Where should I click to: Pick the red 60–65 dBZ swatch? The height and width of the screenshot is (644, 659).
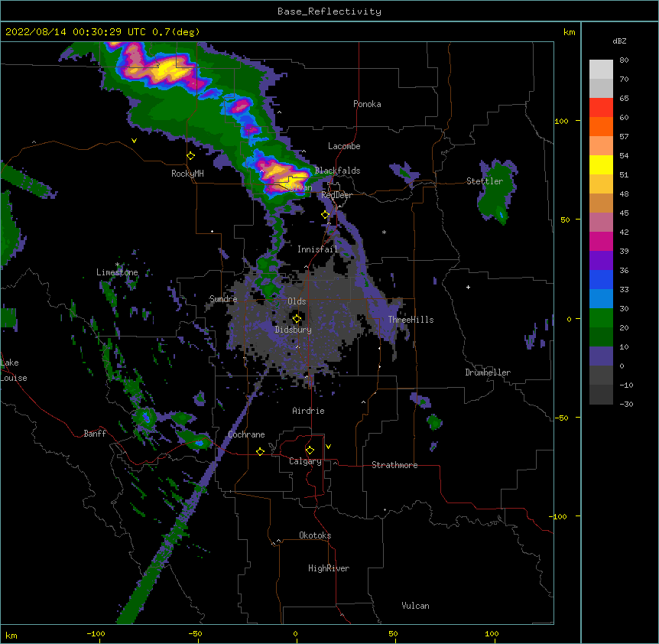pyautogui.click(x=601, y=108)
